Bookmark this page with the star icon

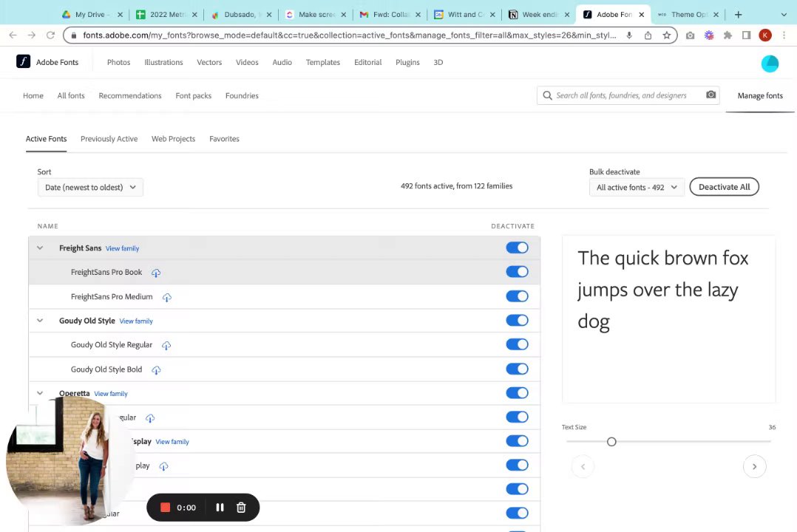click(x=666, y=35)
